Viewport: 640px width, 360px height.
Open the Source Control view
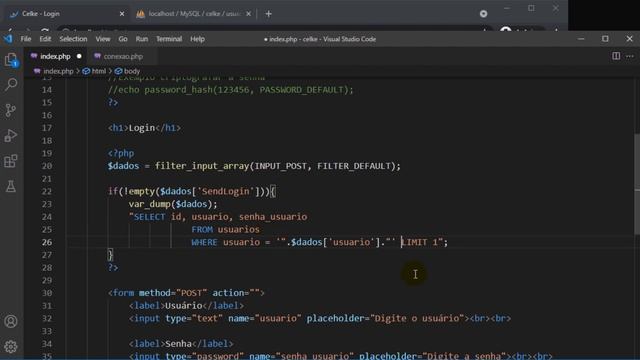point(11,110)
